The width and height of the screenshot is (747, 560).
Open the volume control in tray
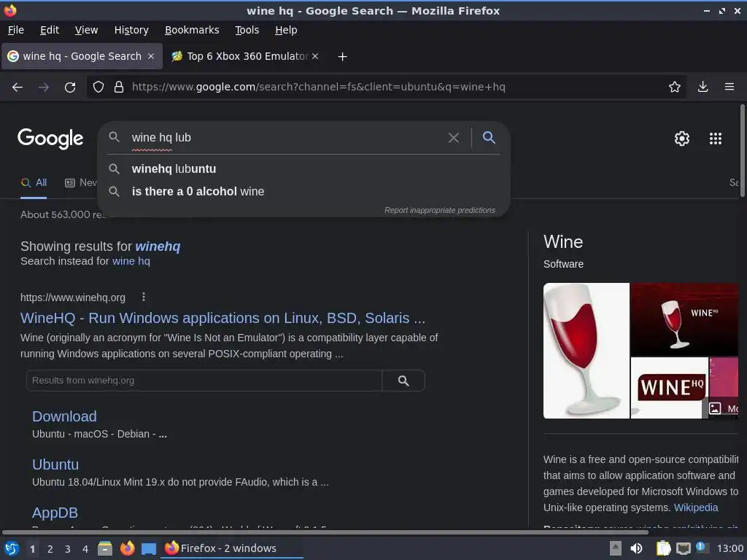pyautogui.click(x=636, y=548)
